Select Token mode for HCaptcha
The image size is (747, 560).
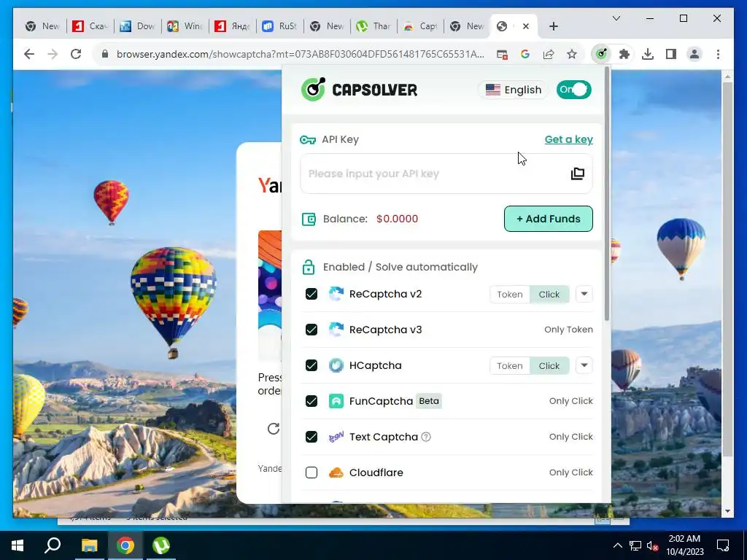point(510,366)
